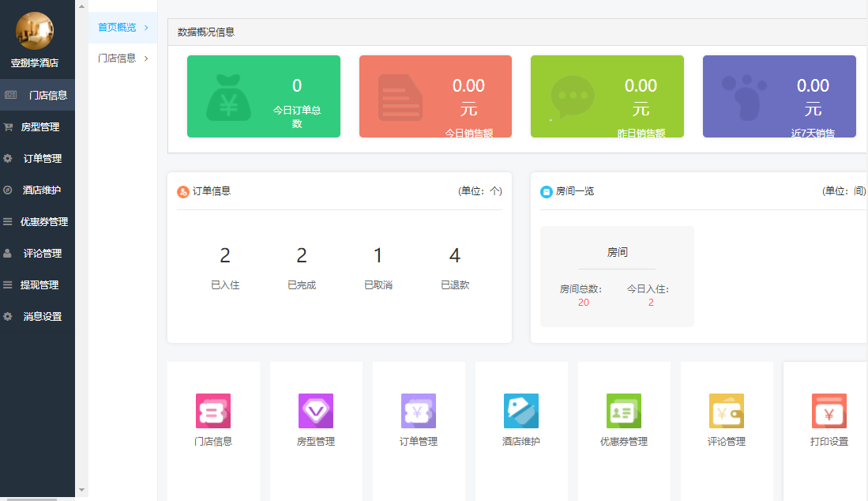868x501 pixels.
Task: Click the 打印设置 shortcut label
Action: [829, 441]
